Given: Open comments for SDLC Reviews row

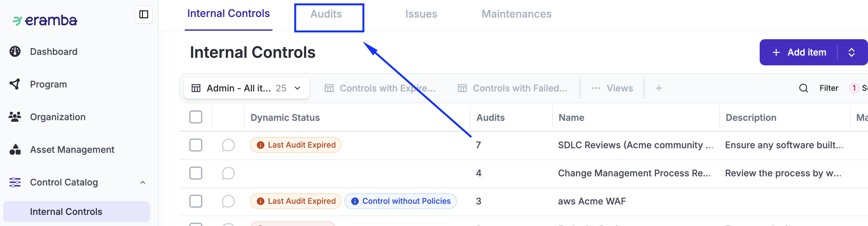Looking at the screenshot, I should click(x=228, y=145).
